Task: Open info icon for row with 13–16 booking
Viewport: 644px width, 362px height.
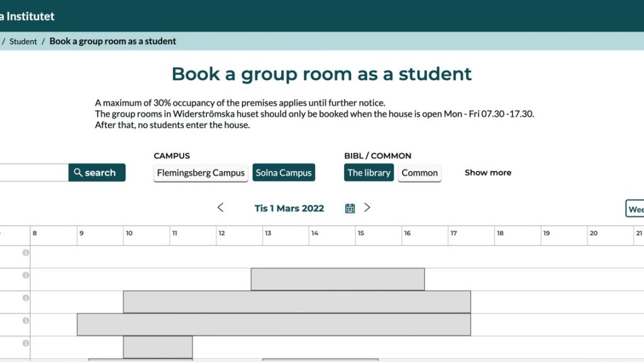Action: click(x=26, y=275)
